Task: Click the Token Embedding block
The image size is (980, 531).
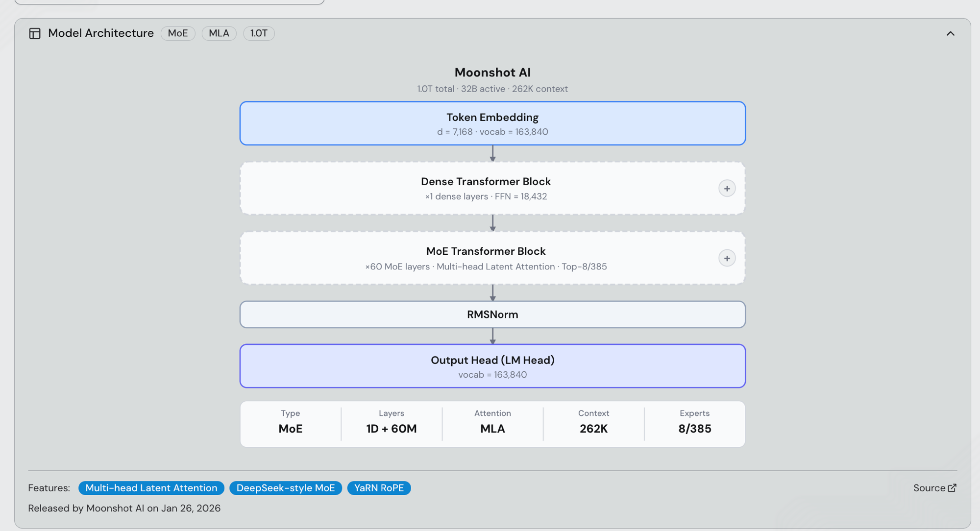Action: coord(492,123)
